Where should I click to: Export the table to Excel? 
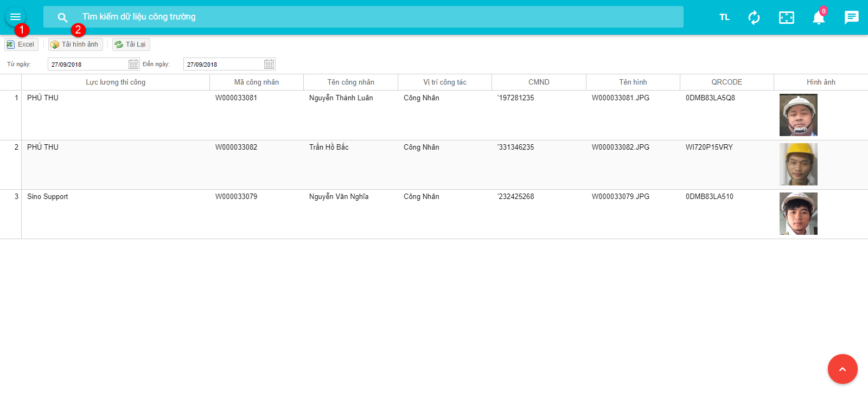click(21, 44)
